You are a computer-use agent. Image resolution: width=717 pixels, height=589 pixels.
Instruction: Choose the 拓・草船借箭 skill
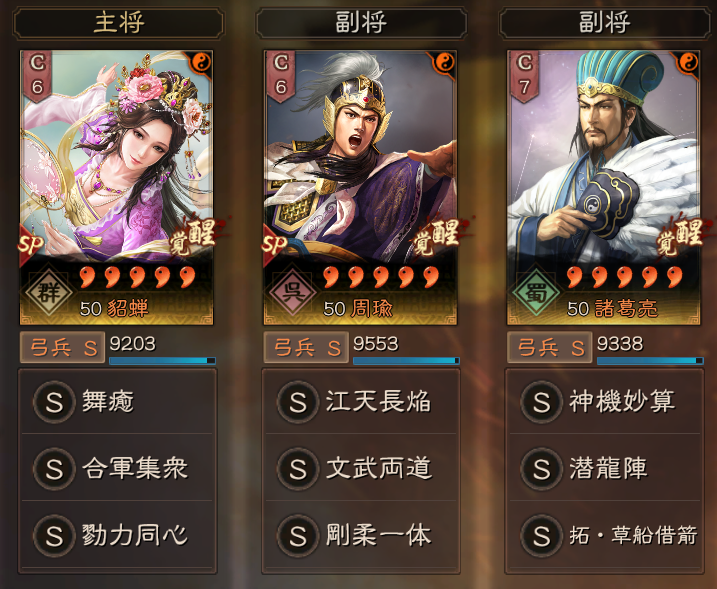(605, 535)
